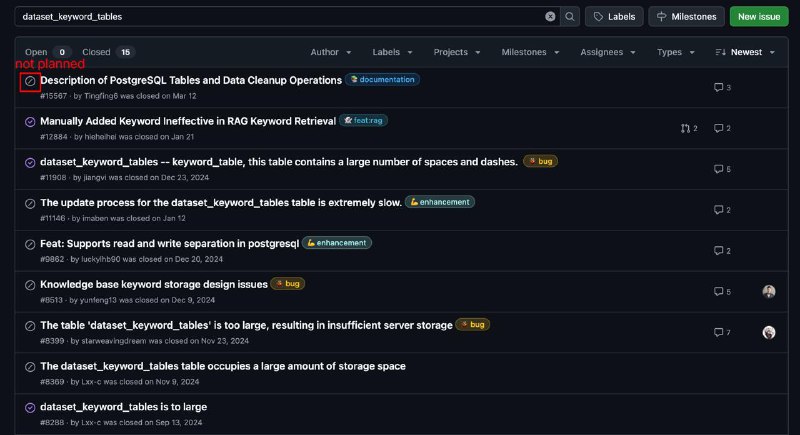Switch to the Closed issues tab
The image size is (800, 435).
pos(108,52)
